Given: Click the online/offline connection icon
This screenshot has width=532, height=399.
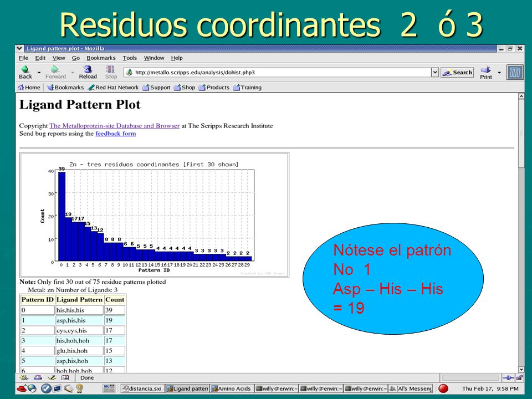Looking at the screenshot, I should pyautogui.click(x=508, y=377).
